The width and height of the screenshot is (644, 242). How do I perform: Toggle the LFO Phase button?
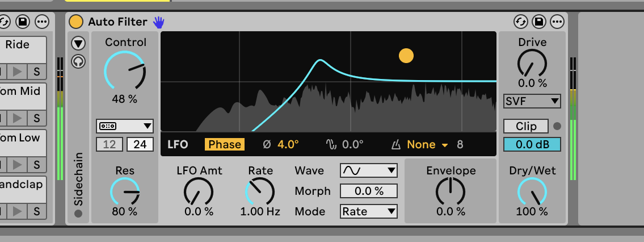click(225, 145)
